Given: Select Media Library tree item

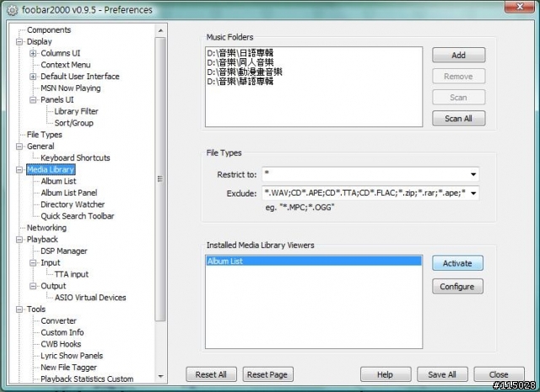Looking at the screenshot, I should point(51,169).
